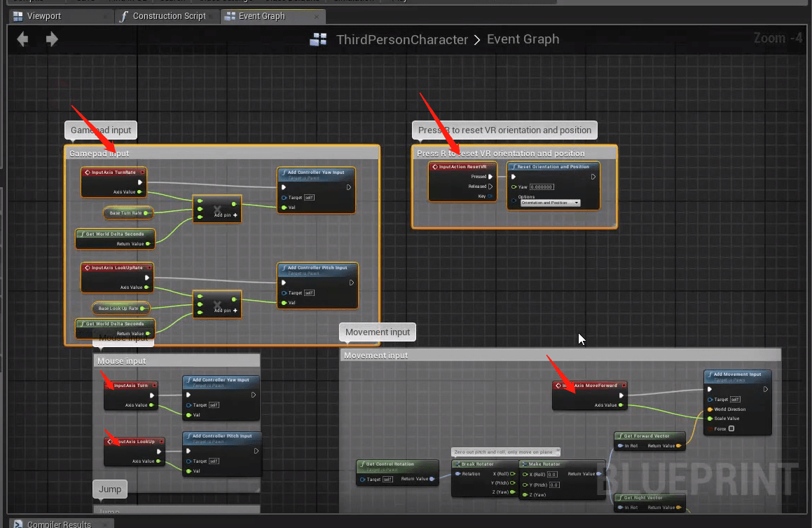
Task: Toggle the Force checkbox on Add Movement Input
Action: click(x=732, y=428)
